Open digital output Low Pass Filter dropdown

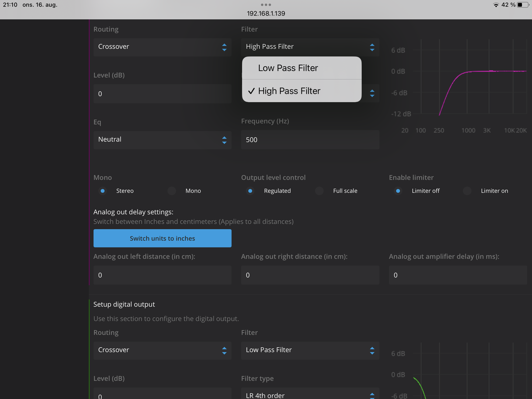click(x=310, y=350)
